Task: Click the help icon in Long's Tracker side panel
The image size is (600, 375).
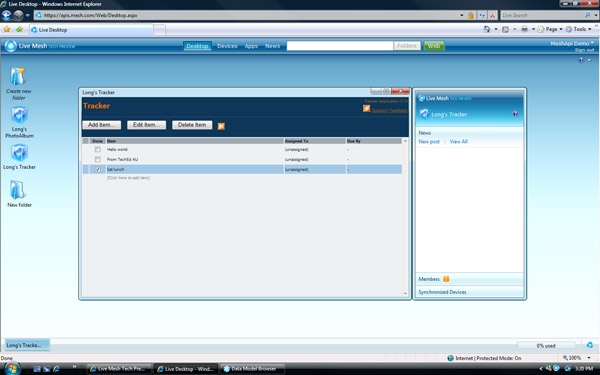Action: pyautogui.click(x=515, y=114)
